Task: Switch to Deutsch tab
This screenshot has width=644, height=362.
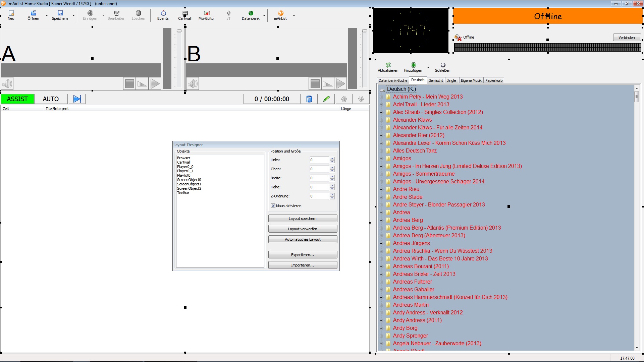Action: [x=418, y=80]
